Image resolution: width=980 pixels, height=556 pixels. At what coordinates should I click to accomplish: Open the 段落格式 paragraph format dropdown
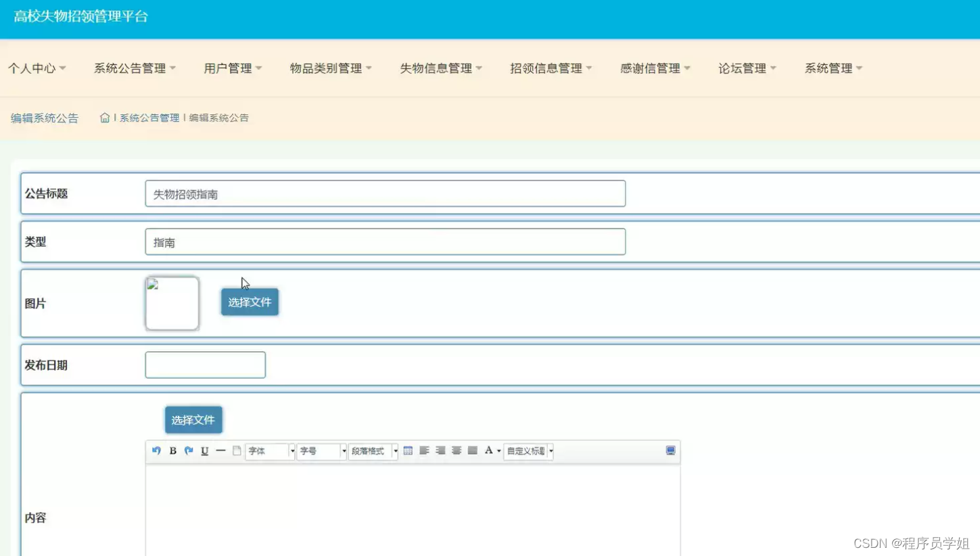(x=373, y=451)
